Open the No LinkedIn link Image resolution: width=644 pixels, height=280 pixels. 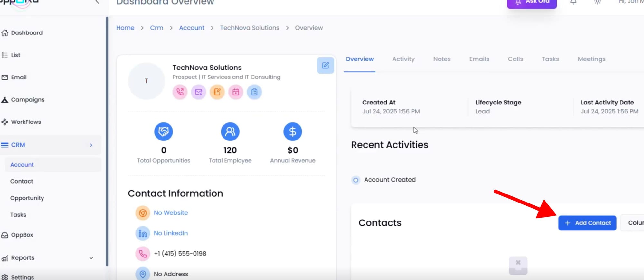171,233
